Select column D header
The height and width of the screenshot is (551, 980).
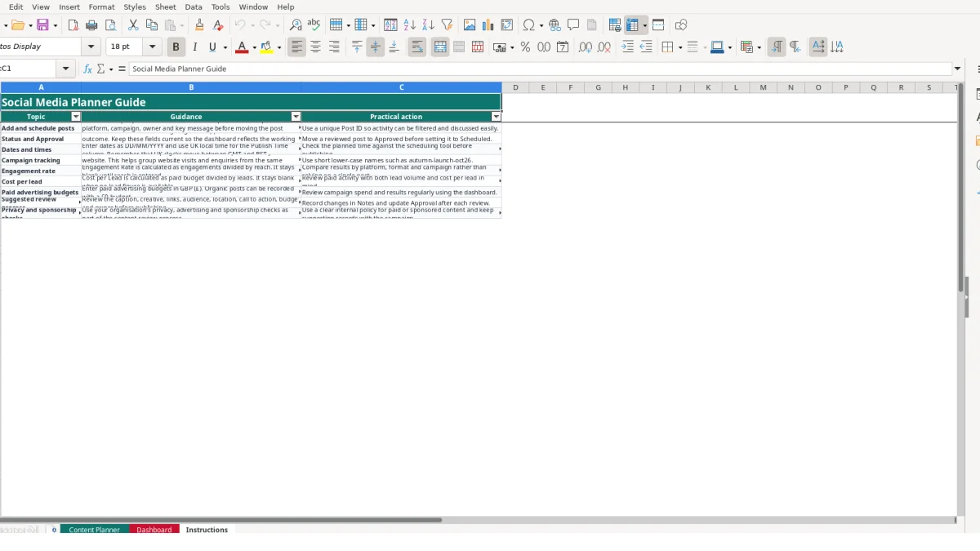[x=515, y=87]
